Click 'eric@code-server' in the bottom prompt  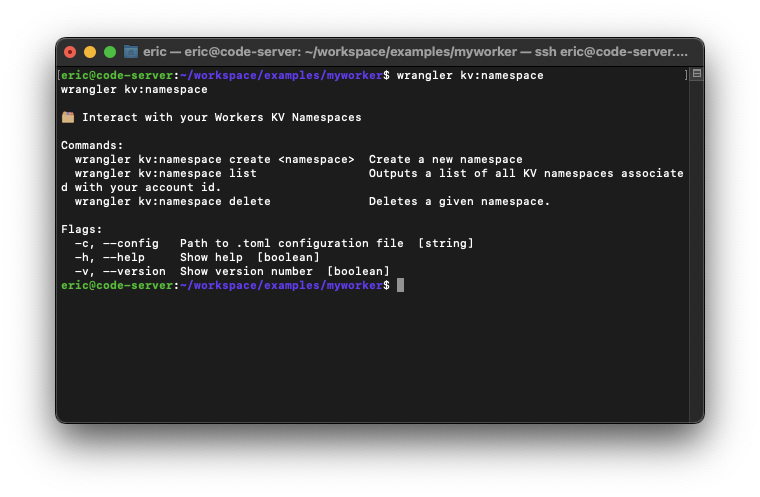click(x=117, y=285)
